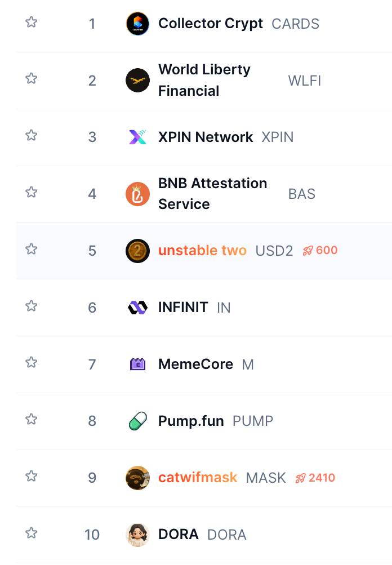Screen dimensions: 392x565
Task: Click the unstable two coin logo
Action: (137, 251)
